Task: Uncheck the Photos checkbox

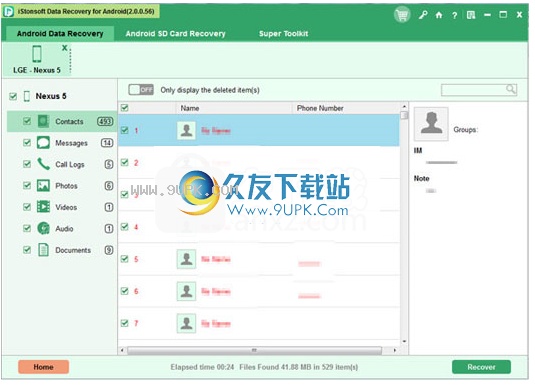Action: (x=27, y=186)
